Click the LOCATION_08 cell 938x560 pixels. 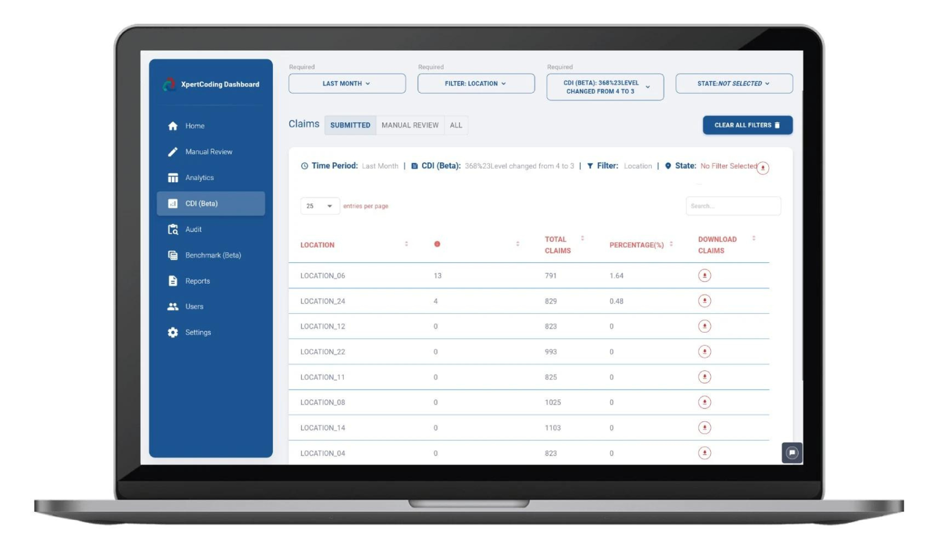tap(322, 402)
